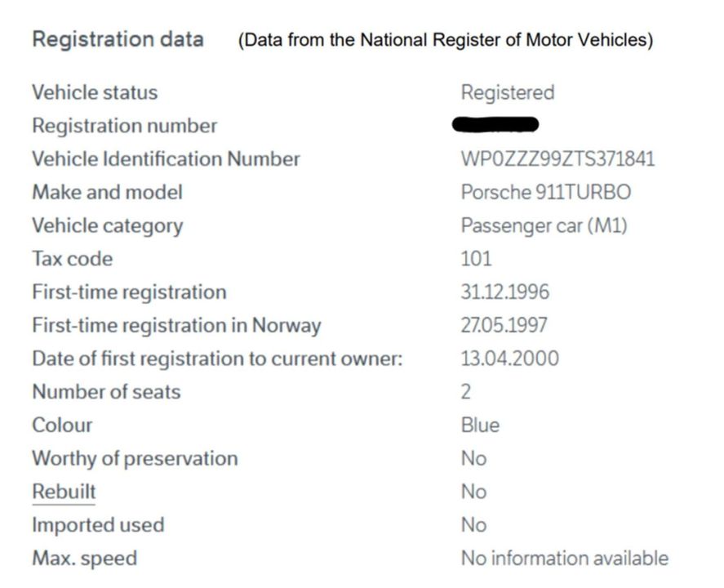Click the Number of seats label
Screen dimensions: 724x588
point(106,392)
